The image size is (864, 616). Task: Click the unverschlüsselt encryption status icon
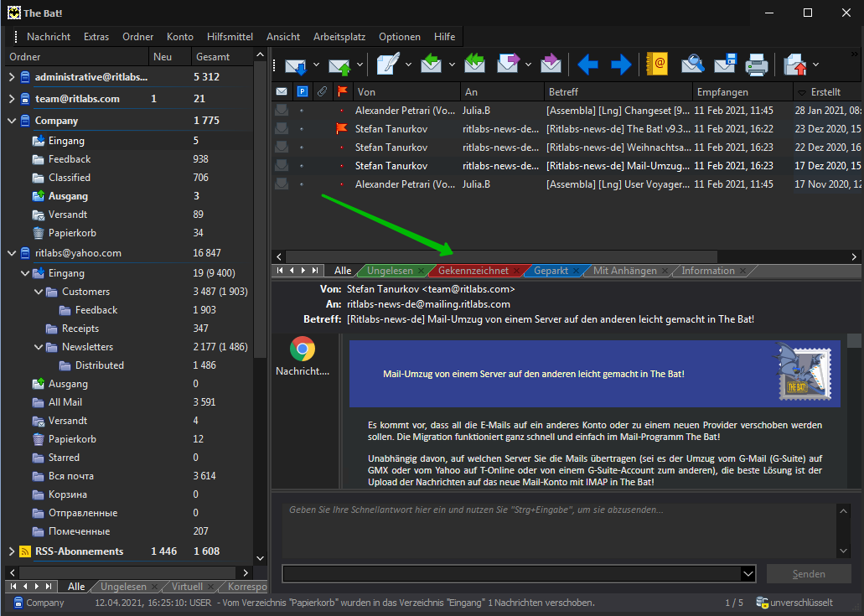click(762, 603)
